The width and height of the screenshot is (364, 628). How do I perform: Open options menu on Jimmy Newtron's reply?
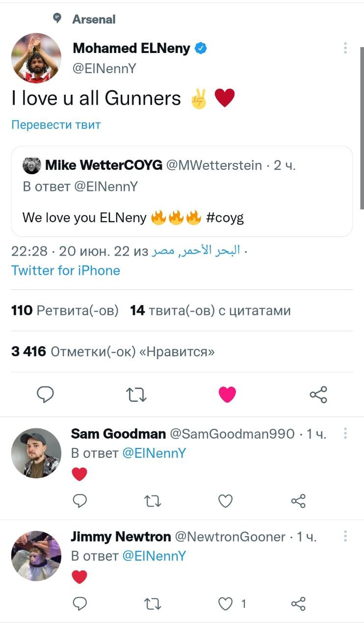(x=345, y=536)
